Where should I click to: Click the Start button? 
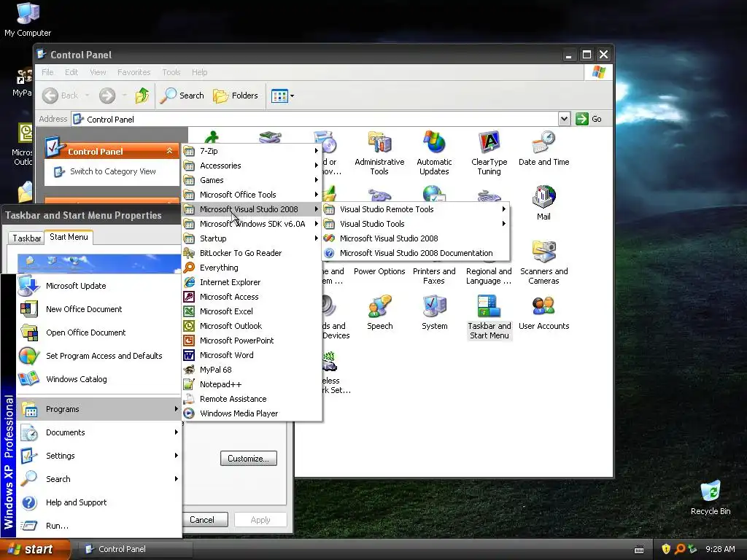(35, 550)
